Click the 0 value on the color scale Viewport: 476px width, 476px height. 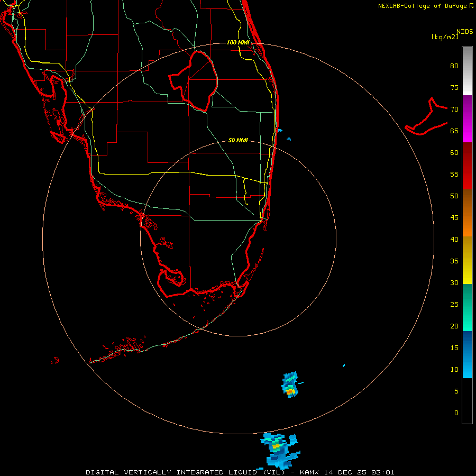[456, 413]
